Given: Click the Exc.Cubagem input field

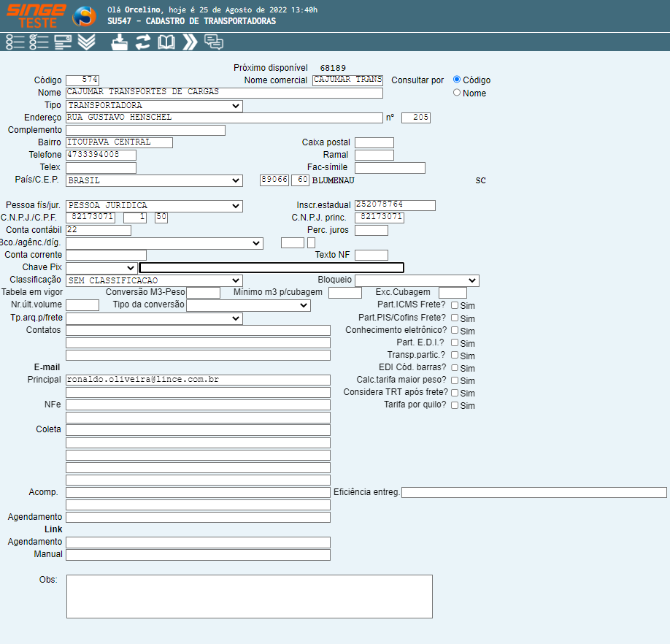Looking at the screenshot, I should point(453,292).
